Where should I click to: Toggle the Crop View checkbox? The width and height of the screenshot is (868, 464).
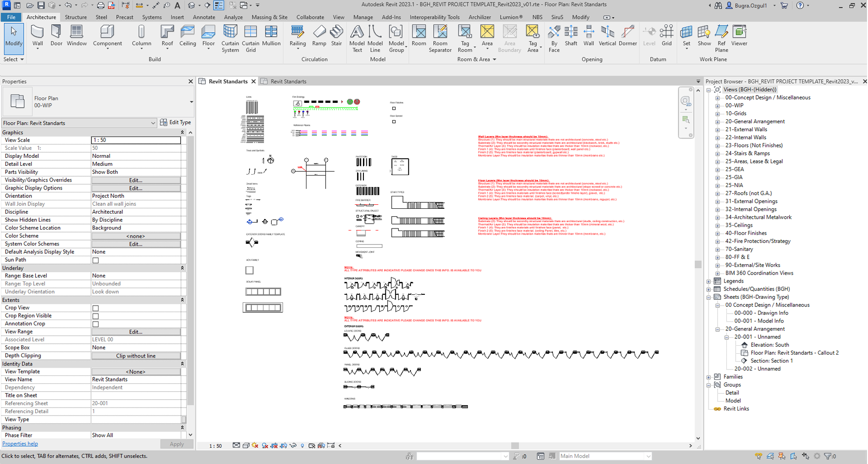[x=96, y=308]
